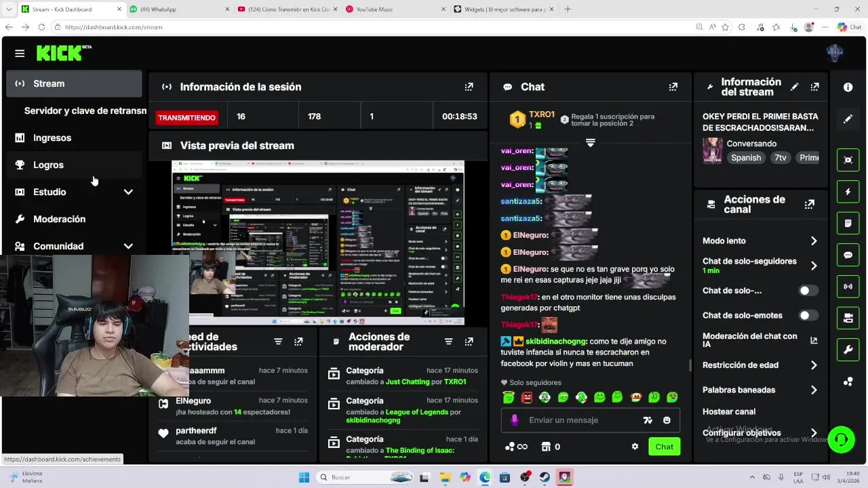The width and height of the screenshot is (868, 488).
Task: Expand the Comunidad sidebar section
Action: [128, 246]
